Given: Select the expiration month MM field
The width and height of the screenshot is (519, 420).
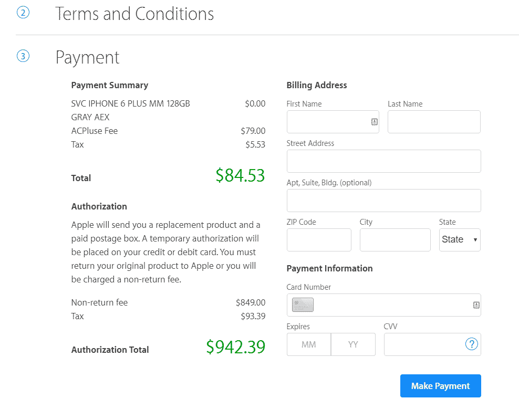Looking at the screenshot, I should (309, 344).
